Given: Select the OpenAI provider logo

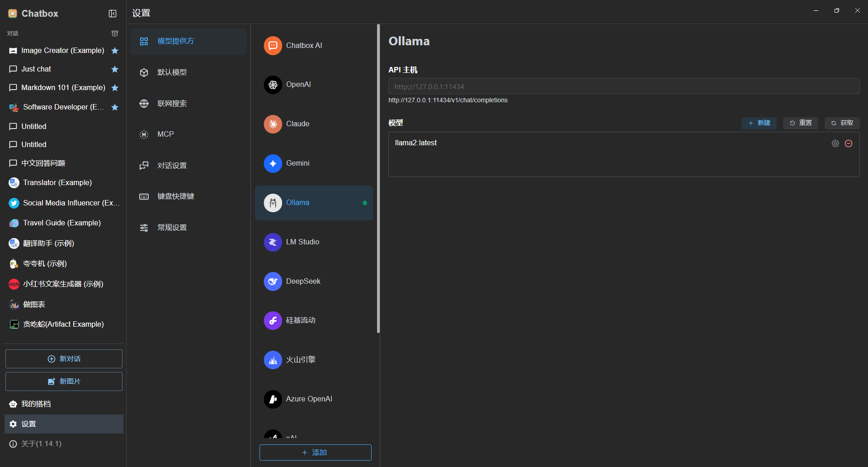Looking at the screenshot, I should [x=273, y=85].
